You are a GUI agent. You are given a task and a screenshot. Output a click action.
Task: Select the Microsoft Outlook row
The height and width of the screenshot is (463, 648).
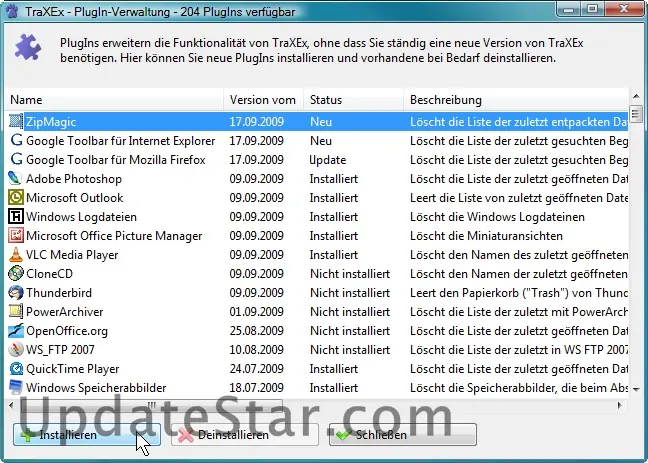tap(317, 198)
